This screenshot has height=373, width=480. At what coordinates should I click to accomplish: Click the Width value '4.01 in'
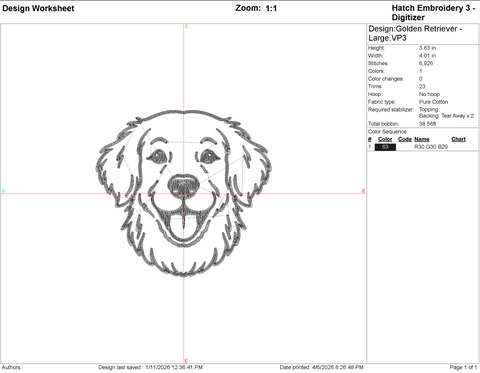tap(427, 56)
